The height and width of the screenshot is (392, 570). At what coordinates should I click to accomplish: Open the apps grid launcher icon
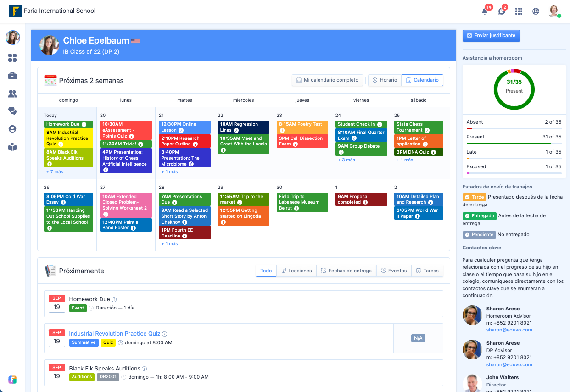coord(519,11)
